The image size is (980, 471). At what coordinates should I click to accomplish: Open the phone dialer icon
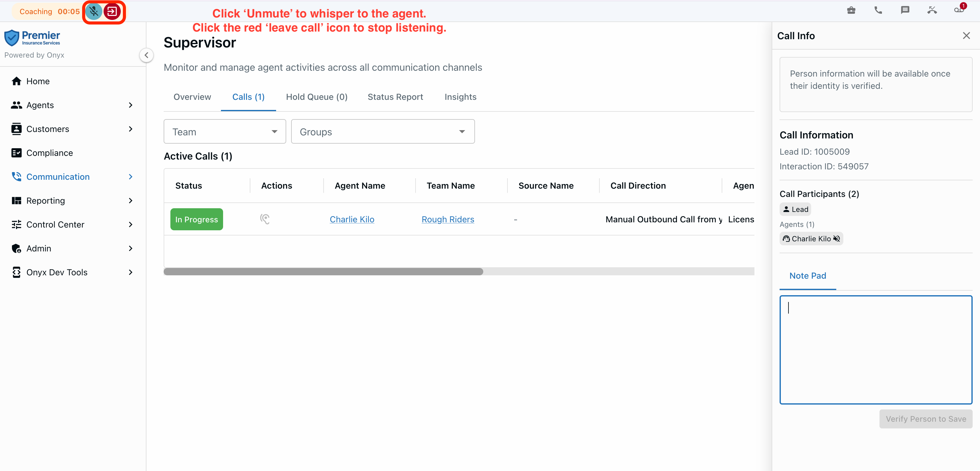click(878, 10)
